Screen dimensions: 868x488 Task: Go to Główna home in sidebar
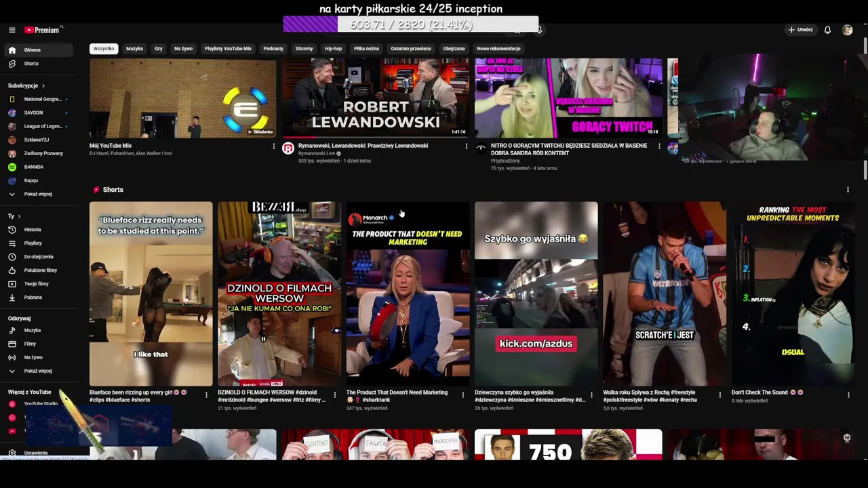pos(40,50)
